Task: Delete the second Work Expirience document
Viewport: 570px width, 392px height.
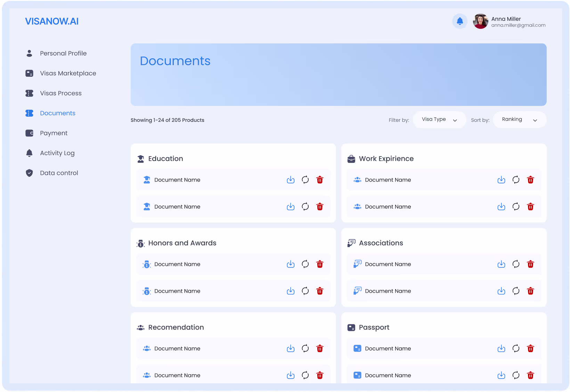Action: (530, 207)
